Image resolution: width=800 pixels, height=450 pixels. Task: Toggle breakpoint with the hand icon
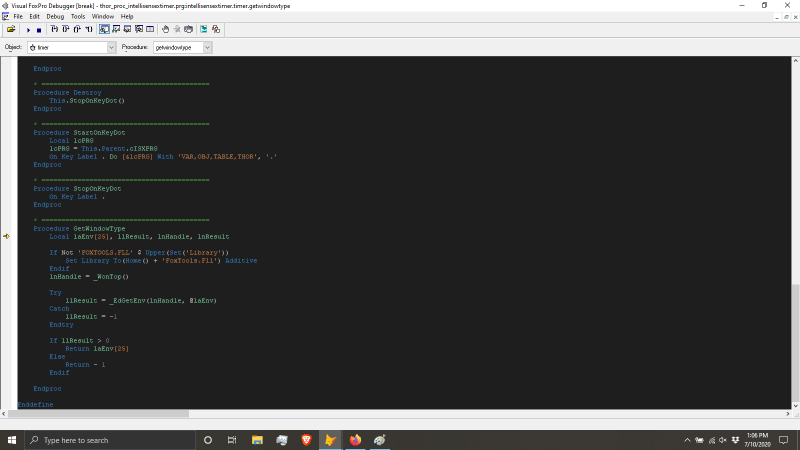pyautogui.click(x=165, y=30)
